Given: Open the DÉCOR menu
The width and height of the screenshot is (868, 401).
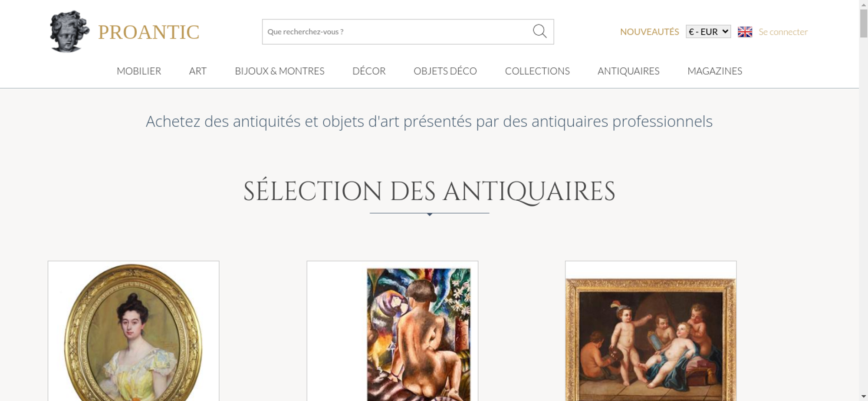Looking at the screenshot, I should click(x=369, y=71).
